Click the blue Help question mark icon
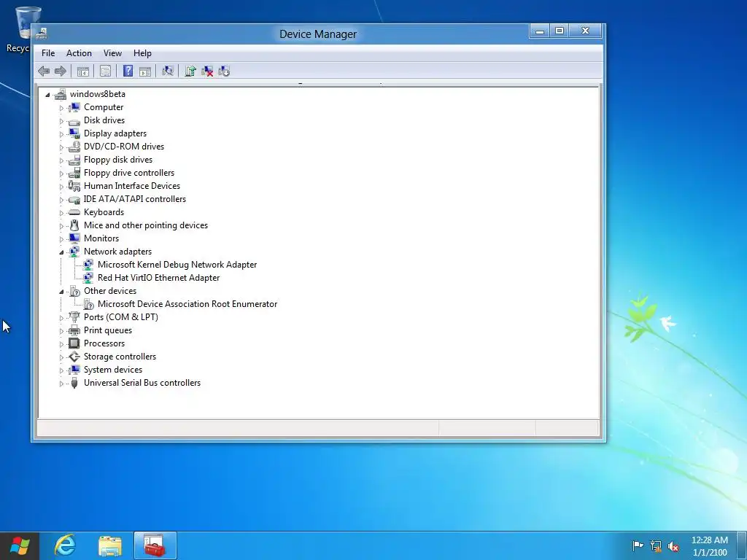Screen dimensions: 747x560 point(128,71)
